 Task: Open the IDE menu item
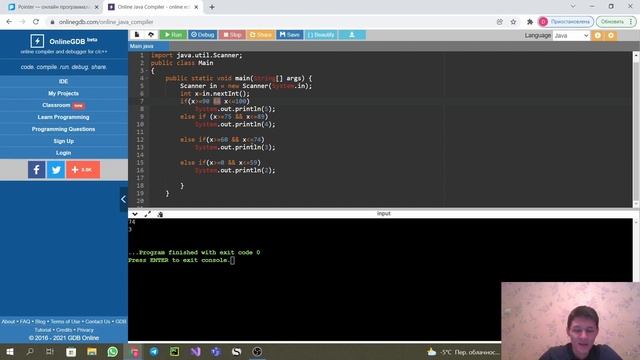(x=64, y=81)
